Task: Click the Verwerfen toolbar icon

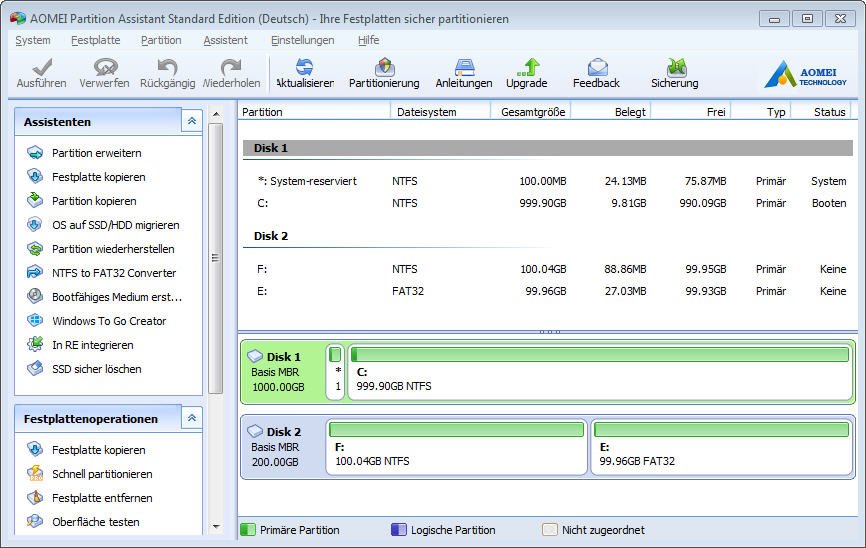Action: point(105,67)
